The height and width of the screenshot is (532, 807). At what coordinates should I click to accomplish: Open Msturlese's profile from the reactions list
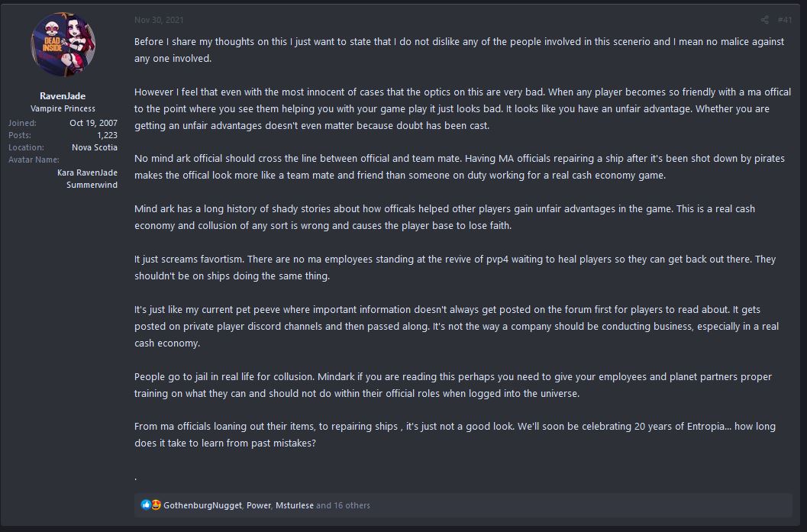(x=295, y=505)
